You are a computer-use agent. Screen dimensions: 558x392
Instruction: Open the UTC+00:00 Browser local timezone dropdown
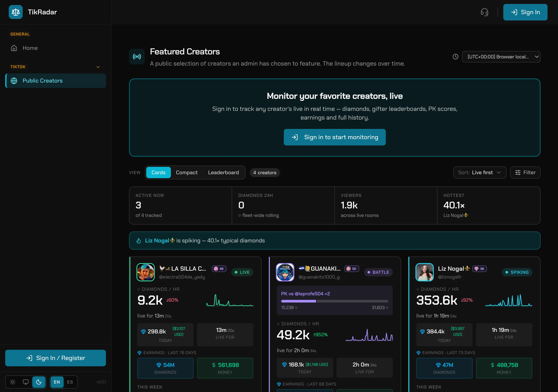(x=501, y=57)
